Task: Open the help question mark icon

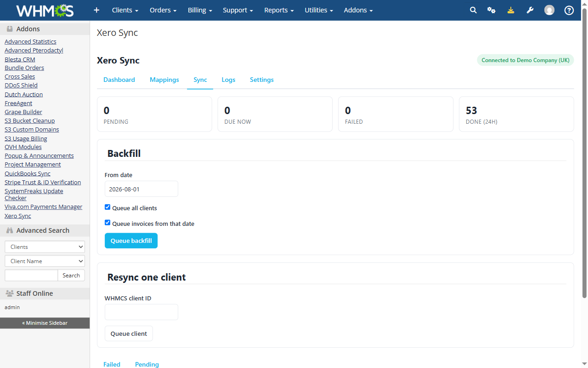Action: tap(569, 10)
